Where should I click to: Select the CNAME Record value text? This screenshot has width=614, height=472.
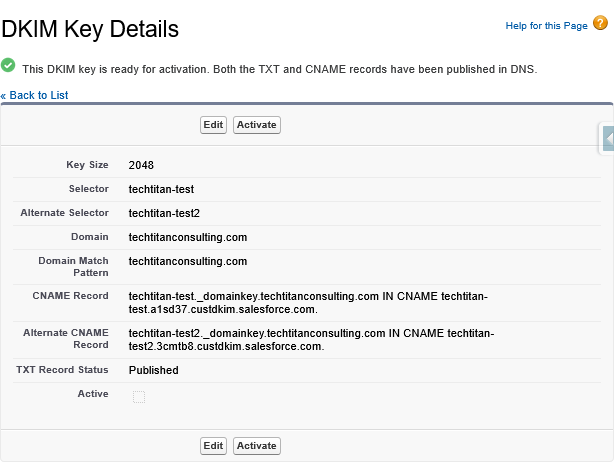pos(308,302)
